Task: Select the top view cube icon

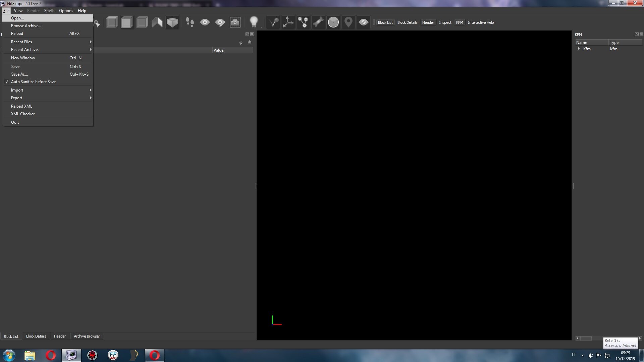Action: 112,22
